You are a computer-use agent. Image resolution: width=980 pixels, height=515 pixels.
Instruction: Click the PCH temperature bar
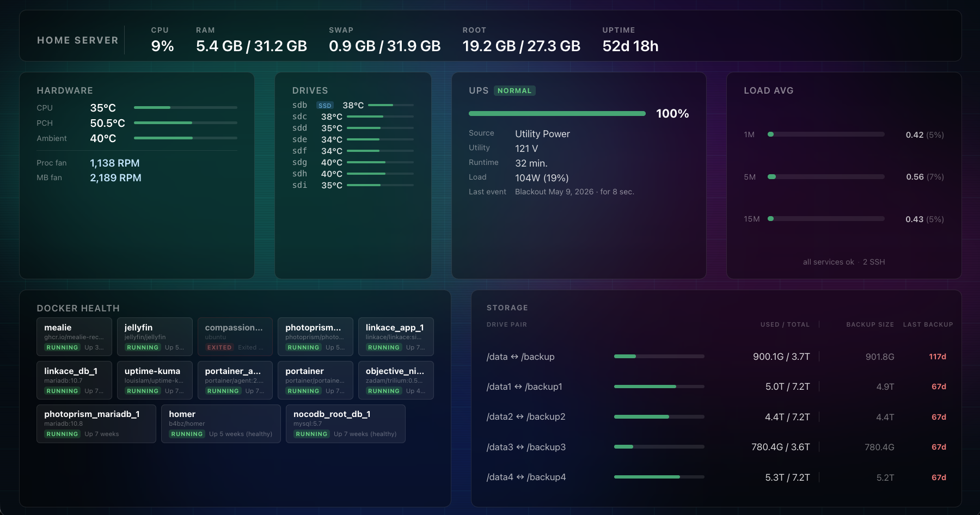pyautogui.click(x=186, y=123)
